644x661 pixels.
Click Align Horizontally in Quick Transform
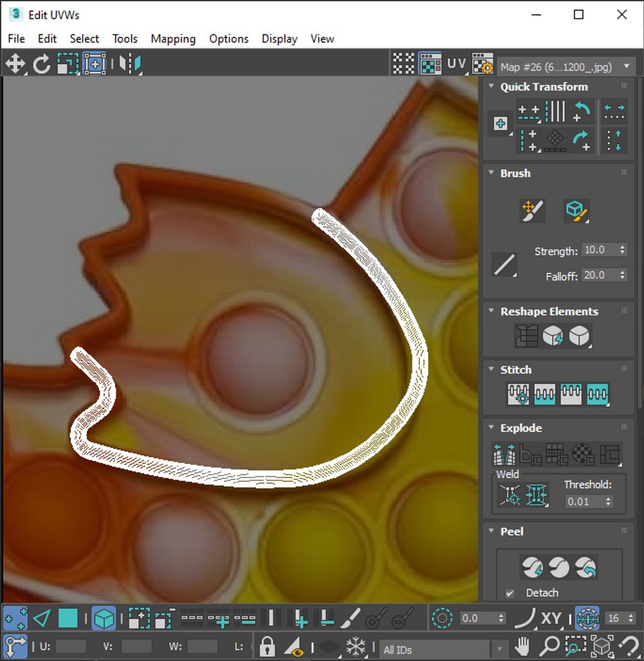point(528,112)
